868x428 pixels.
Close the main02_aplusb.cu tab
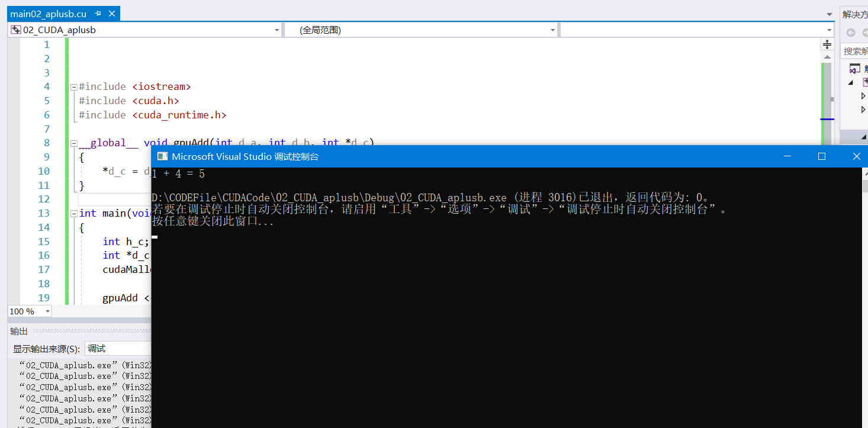tap(112, 14)
